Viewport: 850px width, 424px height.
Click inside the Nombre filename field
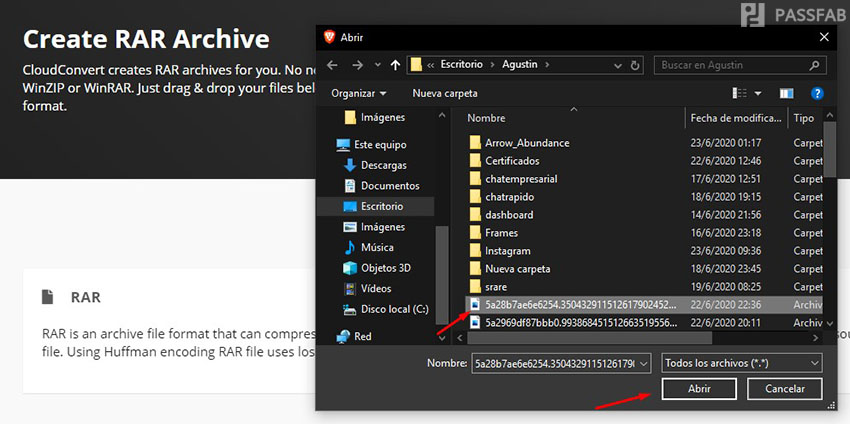pyautogui.click(x=554, y=363)
